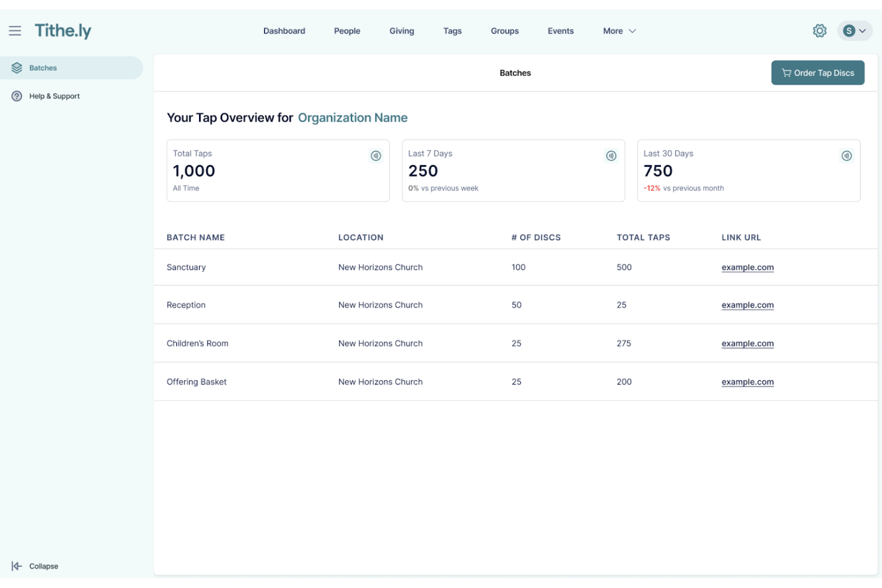Open the settings gear icon
The width and height of the screenshot is (882, 588).
pos(819,30)
